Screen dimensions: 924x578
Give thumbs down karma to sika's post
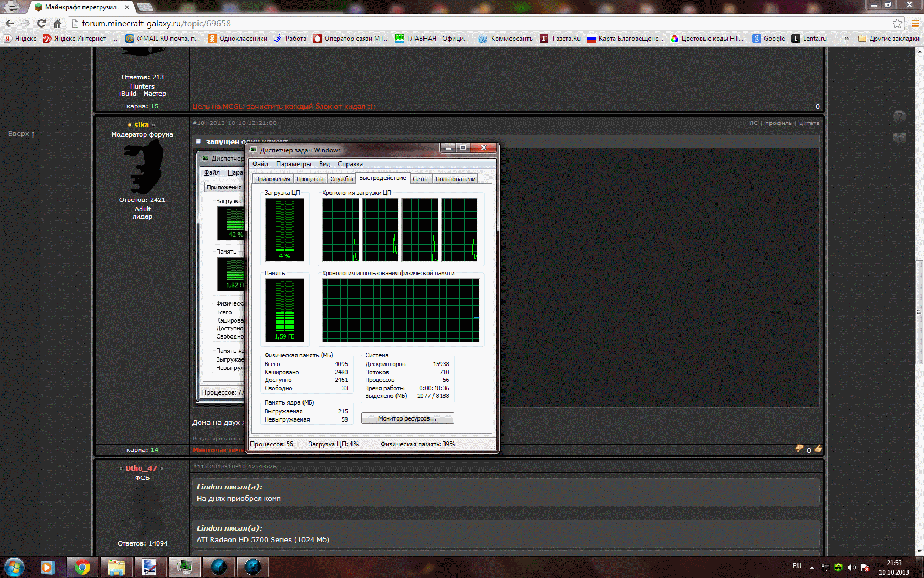point(799,449)
